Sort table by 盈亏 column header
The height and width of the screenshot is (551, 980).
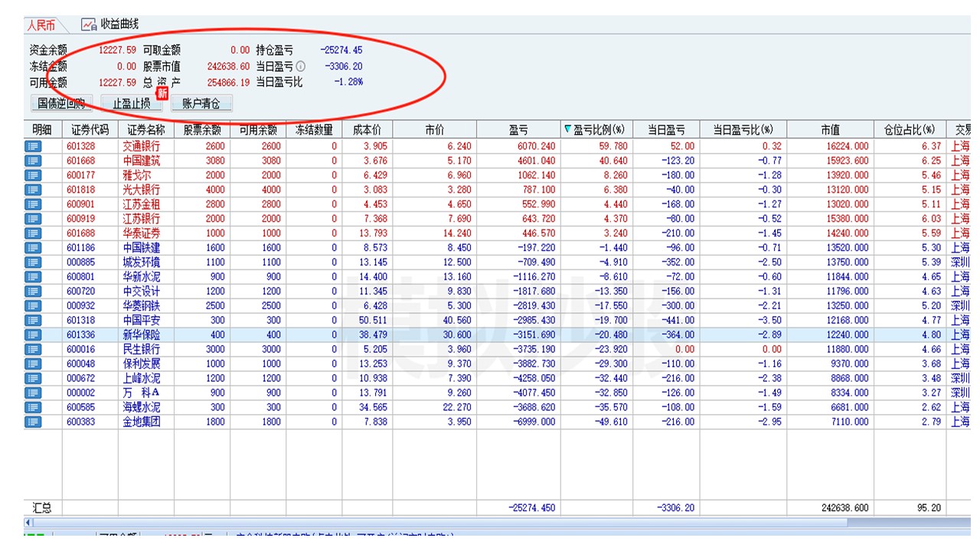pyautogui.click(x=518, y=130)
